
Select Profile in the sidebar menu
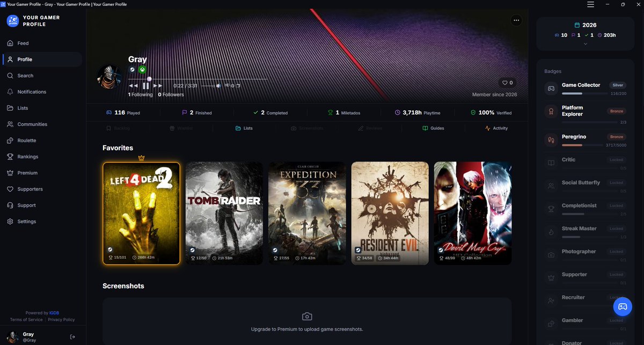click(x=42, y=60)
